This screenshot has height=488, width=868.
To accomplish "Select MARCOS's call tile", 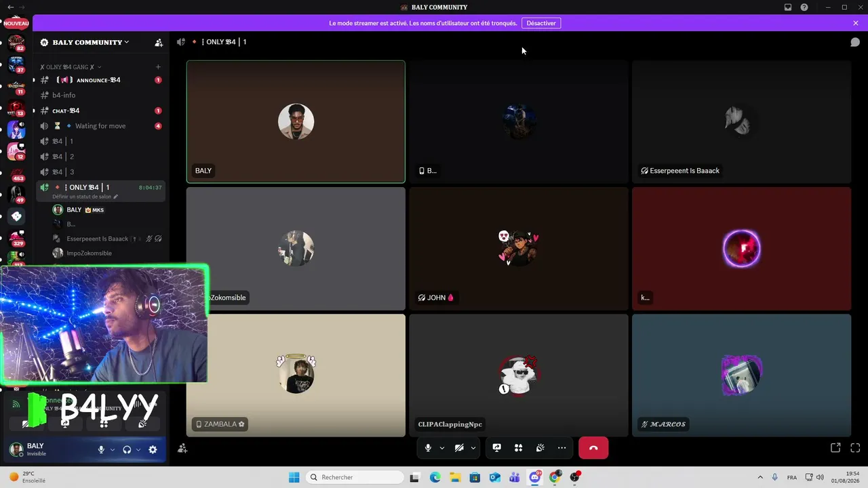I will click(x=741, y=375).
